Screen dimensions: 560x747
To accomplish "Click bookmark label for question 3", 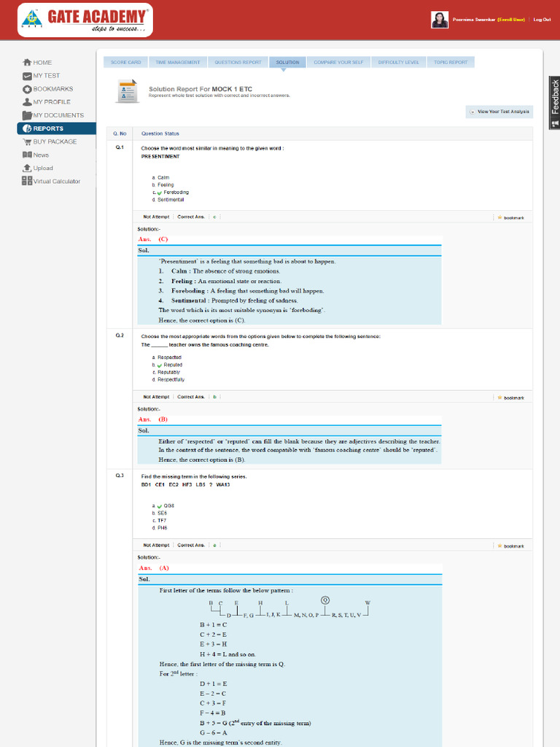I will click(514, 546).
